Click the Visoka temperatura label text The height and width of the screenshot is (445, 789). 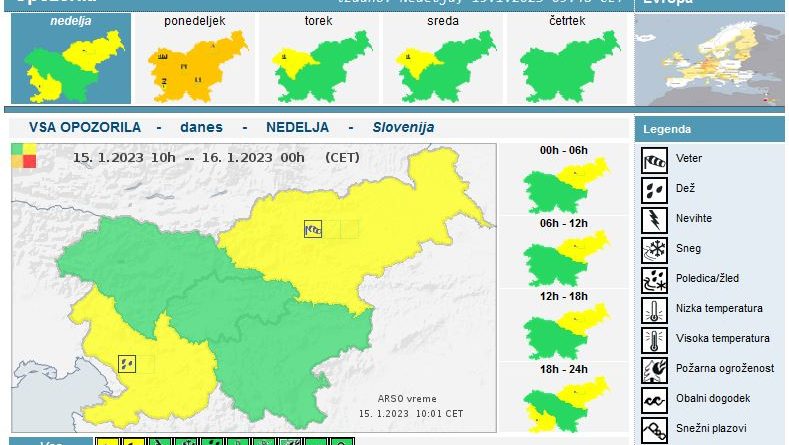pyautogui.click(x=723, y=338)
